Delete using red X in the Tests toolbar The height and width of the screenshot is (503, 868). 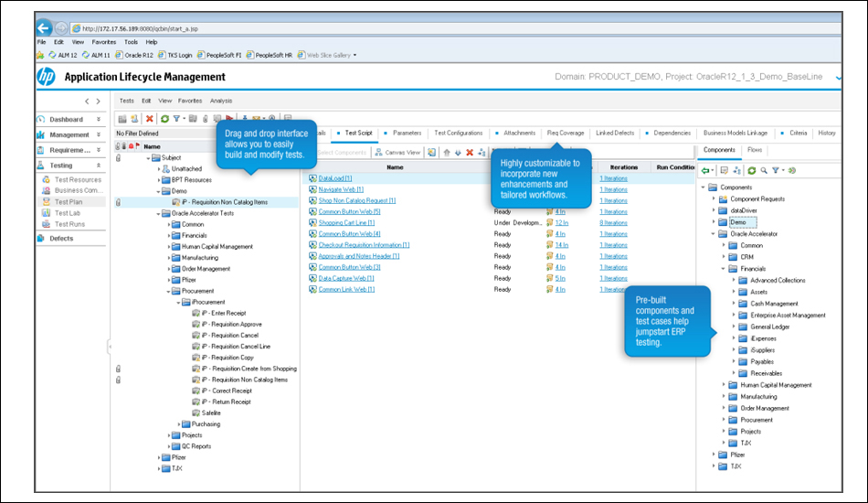coord(150,119)
